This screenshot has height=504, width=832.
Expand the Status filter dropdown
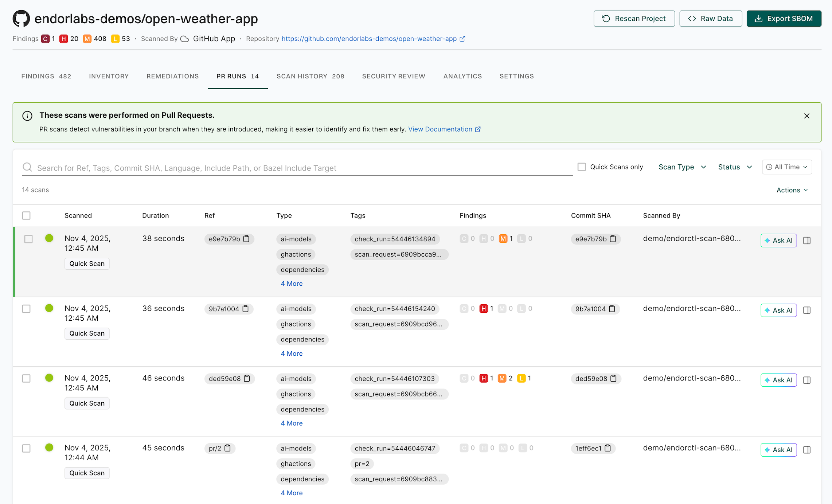click(735, 167)
